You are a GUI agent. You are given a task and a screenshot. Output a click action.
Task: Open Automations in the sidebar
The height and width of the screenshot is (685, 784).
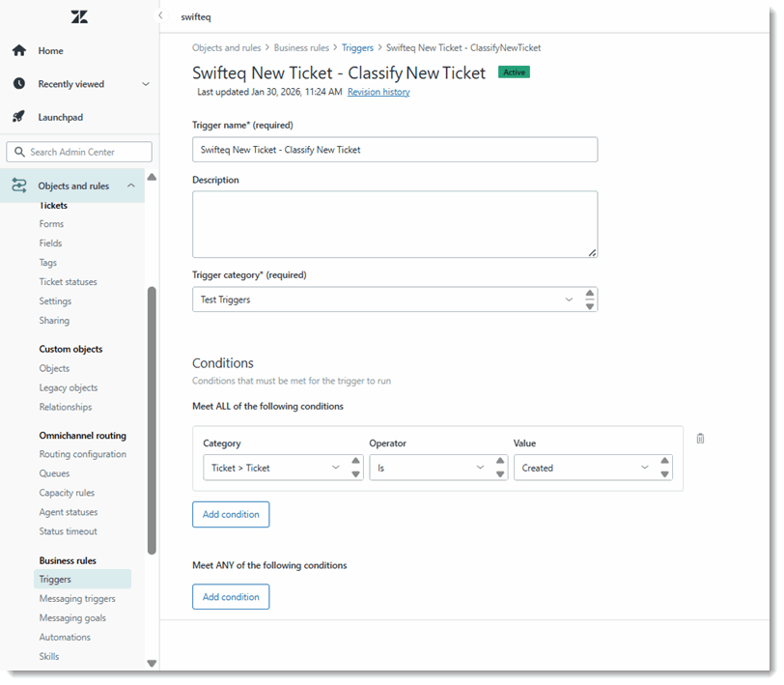click(65, 637)
